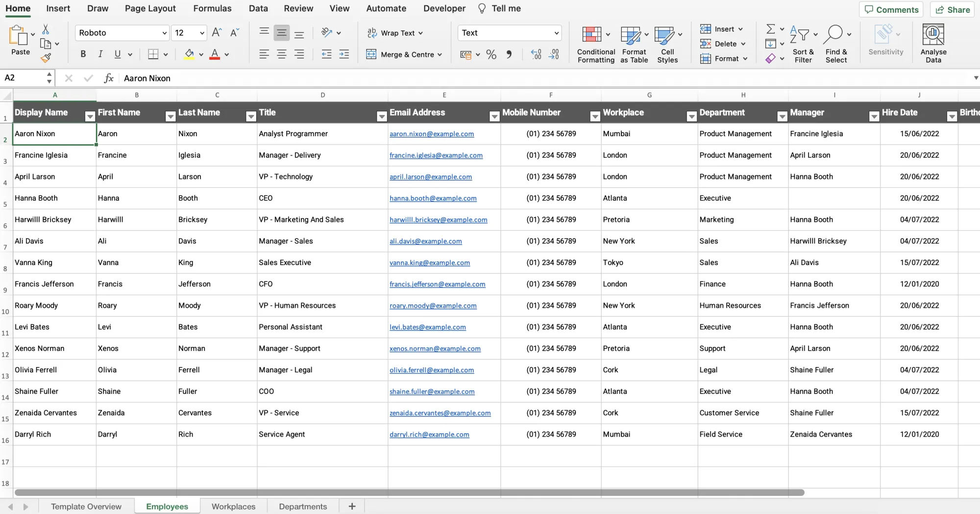The height and width of the screenshot is (514, 980).
Task: Open Find & Select
Action: [836, 44]
